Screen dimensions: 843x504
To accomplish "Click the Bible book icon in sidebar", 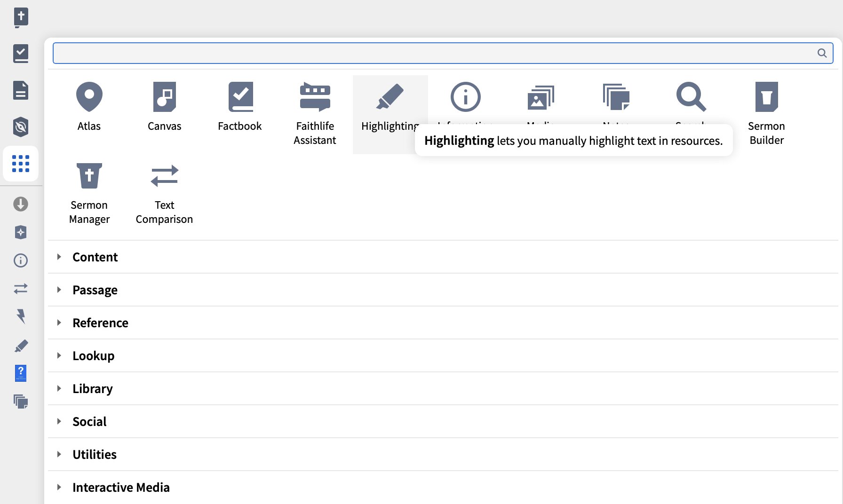I will click(x=21, y=18).
